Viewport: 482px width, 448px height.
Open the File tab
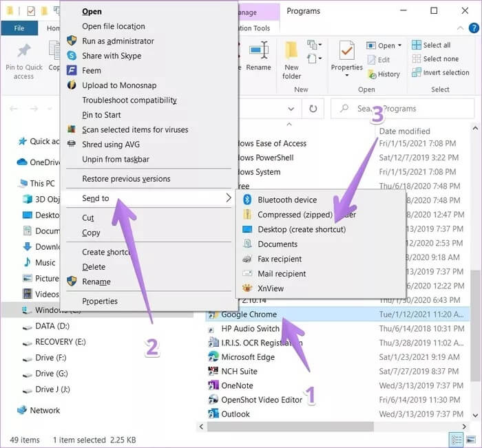coord(19,28)
